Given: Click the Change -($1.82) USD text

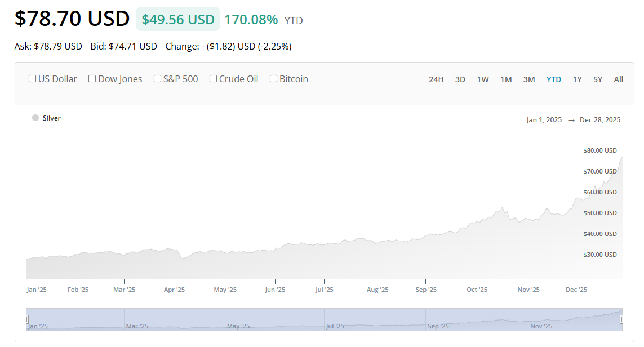Looking at the screenshot, I should point(228,46).
